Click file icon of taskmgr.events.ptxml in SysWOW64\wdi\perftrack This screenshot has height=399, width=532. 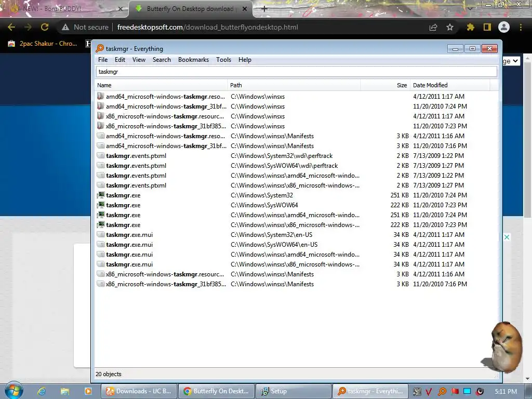pos(100,166)
